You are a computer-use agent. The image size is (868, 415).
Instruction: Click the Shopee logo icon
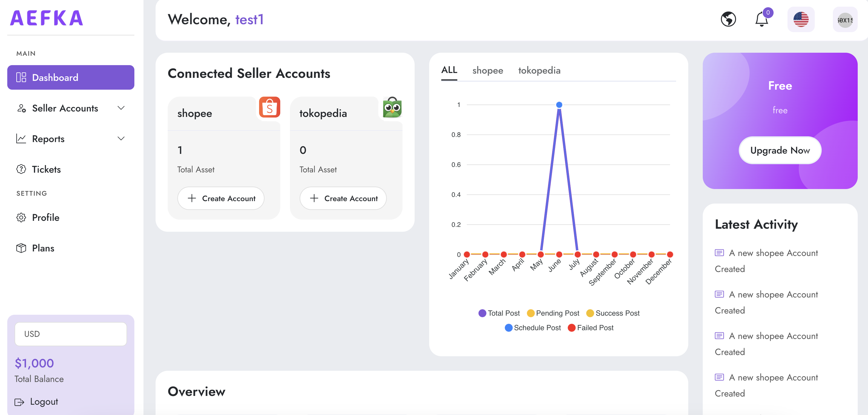pos(269,108)
